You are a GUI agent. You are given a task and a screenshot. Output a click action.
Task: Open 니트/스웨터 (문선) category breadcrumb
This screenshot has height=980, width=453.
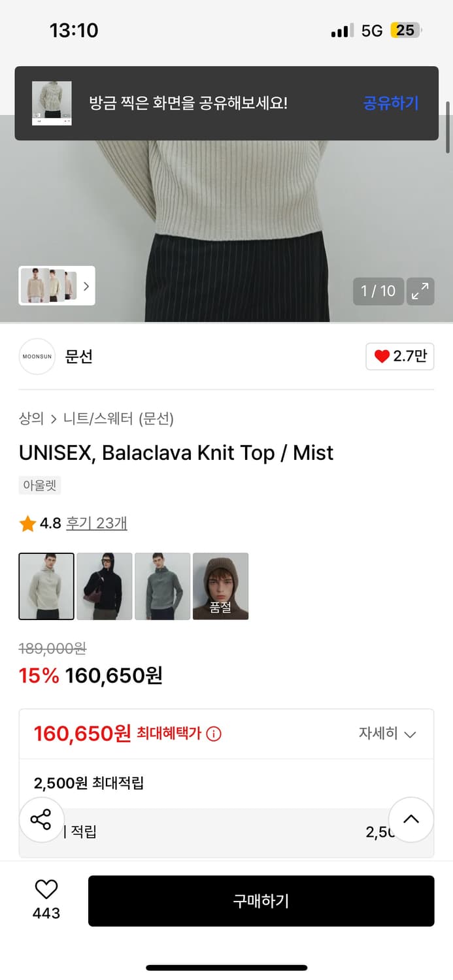pyautogui.click(x=118, y=419)
